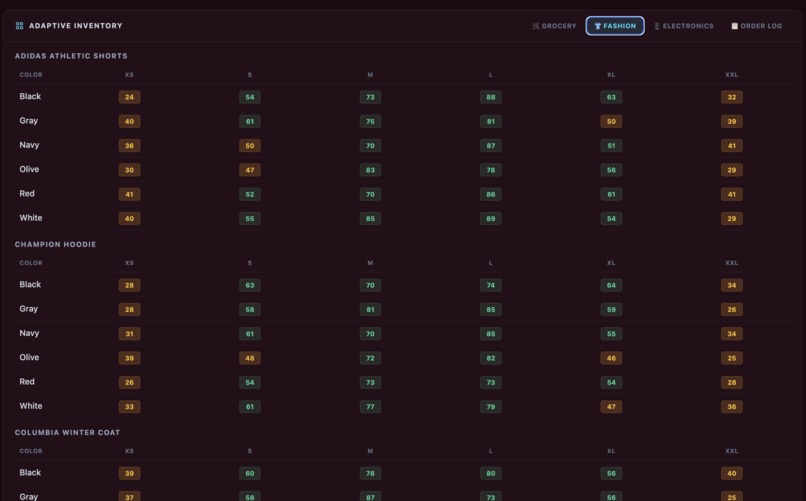Open the Order Log tab

tap(757, 26)
